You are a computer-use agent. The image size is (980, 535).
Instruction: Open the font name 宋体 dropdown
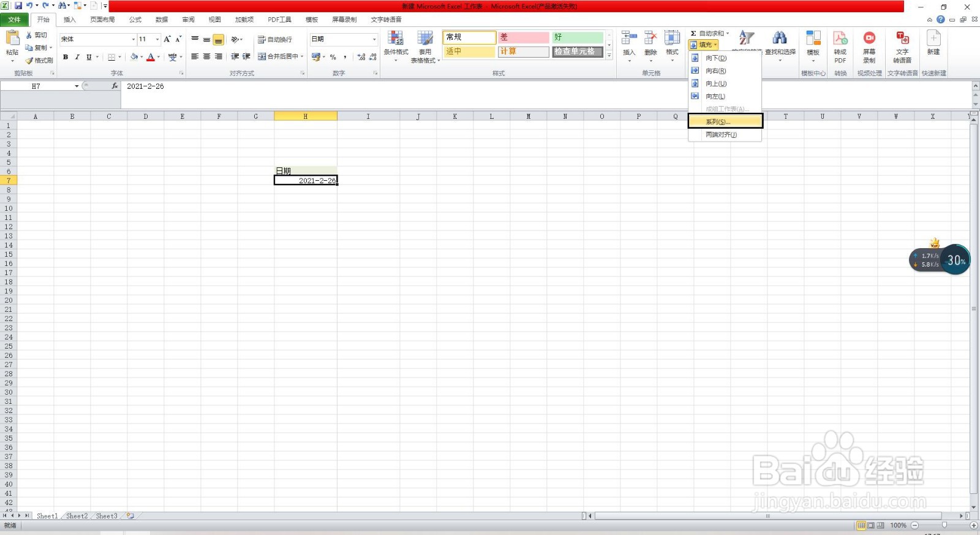[134, 39]
